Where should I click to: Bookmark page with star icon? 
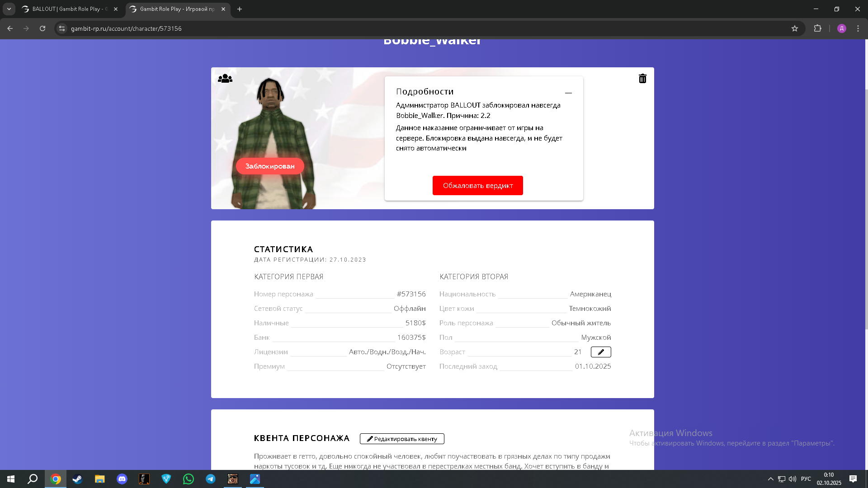click(x=795, y=28)
